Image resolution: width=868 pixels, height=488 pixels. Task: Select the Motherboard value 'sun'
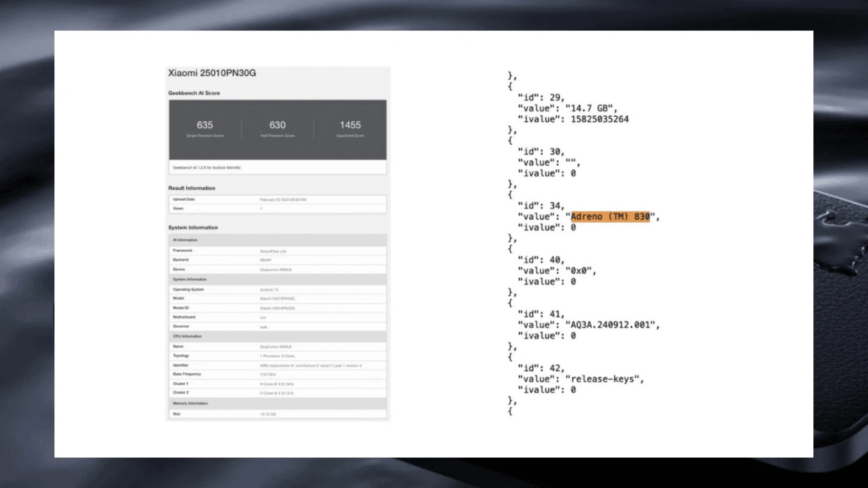[263, 318]
